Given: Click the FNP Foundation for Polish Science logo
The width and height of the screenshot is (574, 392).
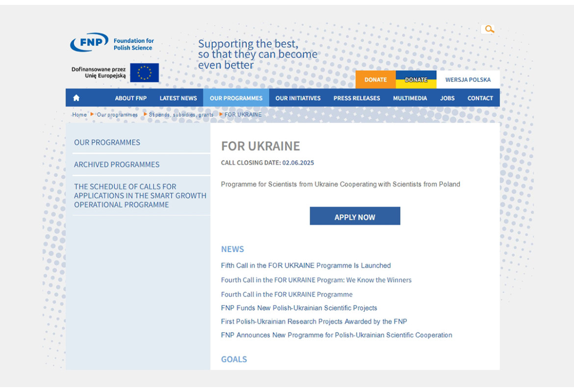Looking at the screenshot, I should tap(112, 43).
